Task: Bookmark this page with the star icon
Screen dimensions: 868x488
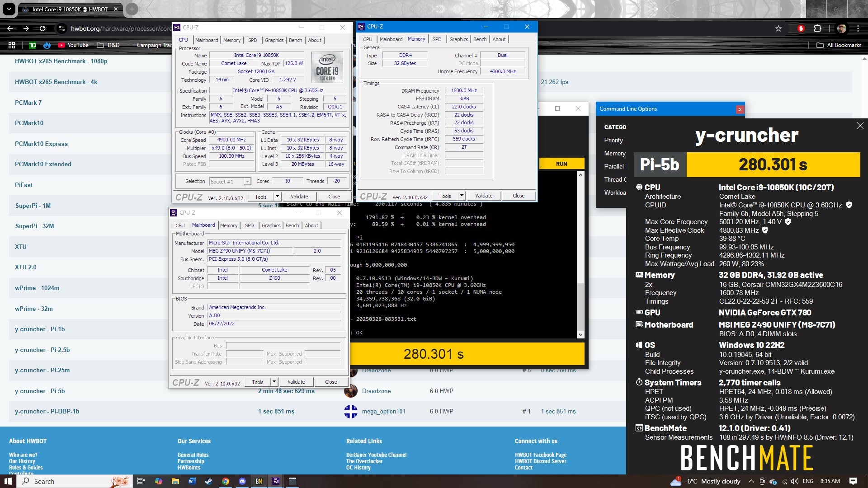Action: tap(778, 28)
